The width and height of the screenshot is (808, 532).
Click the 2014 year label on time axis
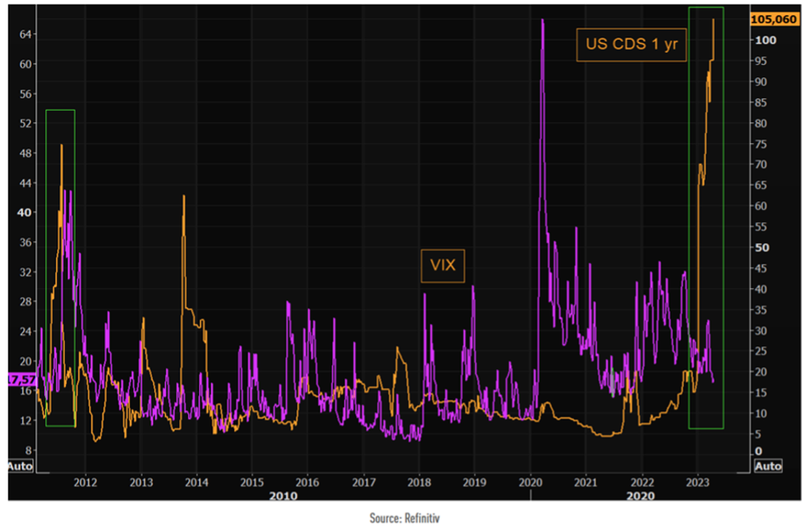[x=197, y=481]
